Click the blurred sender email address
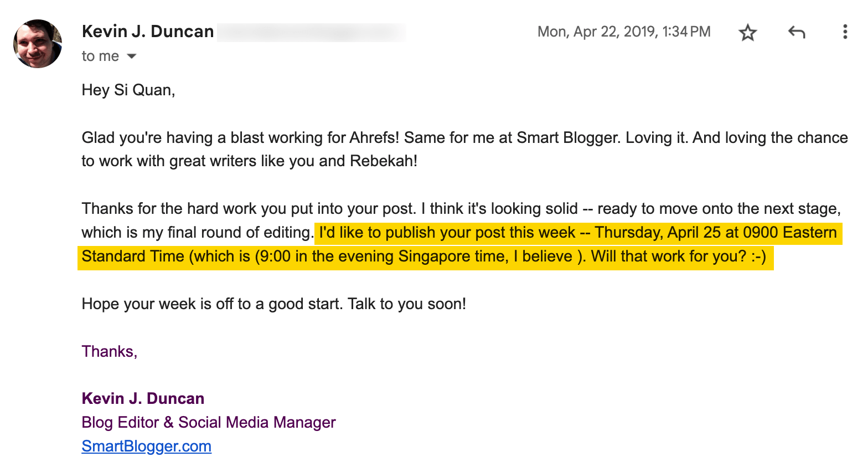The width and height of the screenshot is (868, 472). (x=312, y=32)
